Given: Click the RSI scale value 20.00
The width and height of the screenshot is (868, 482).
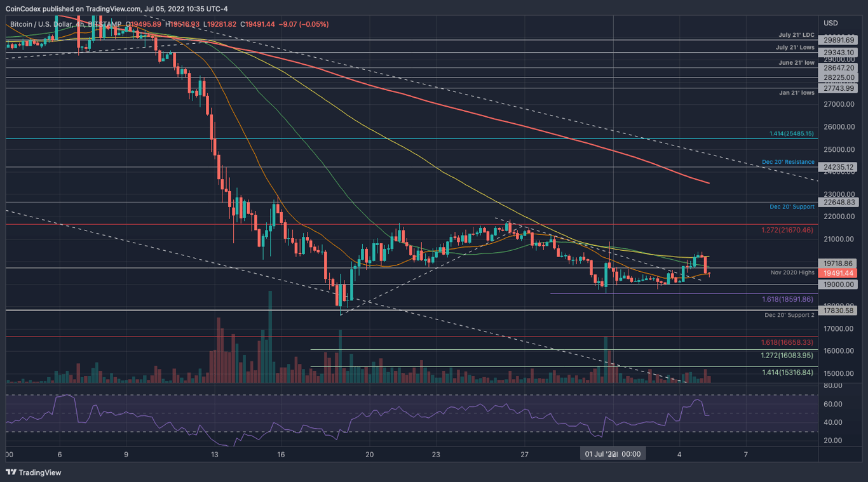Looking at the screenshot, I should tap(833, 440).
